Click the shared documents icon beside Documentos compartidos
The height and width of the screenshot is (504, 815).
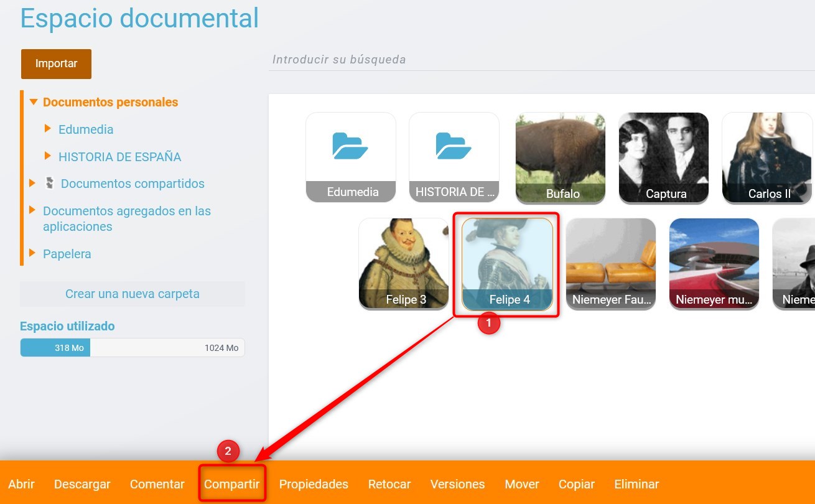50,183
